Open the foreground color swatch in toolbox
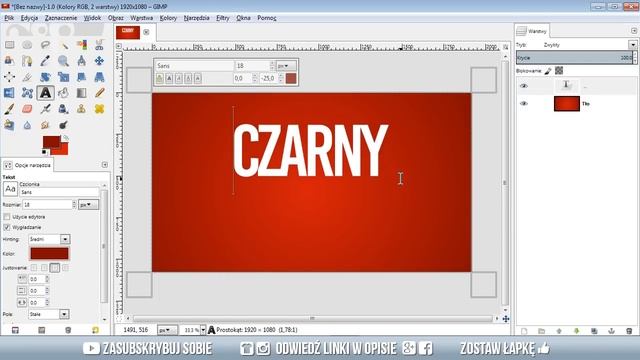Image resolution: width=640 pixels, height=360 pixels. click(x=51, y=142)
